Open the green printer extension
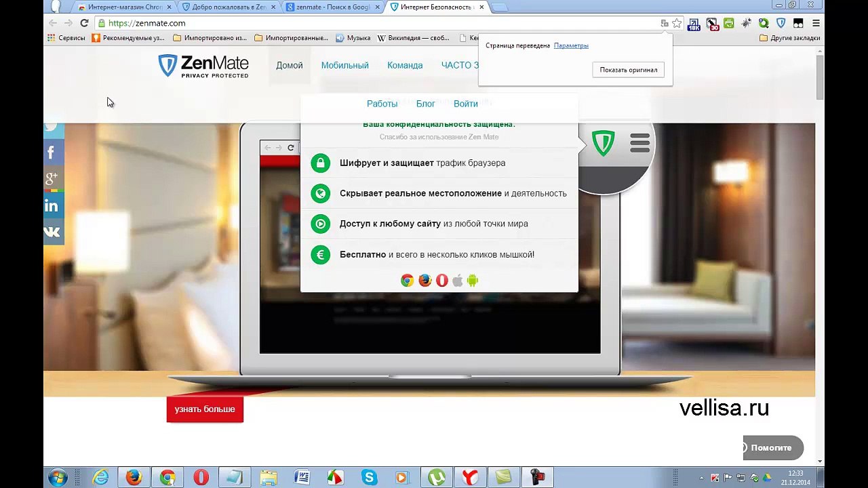The width and height of the screenshot is (868, 488). (x=729, y=23)
